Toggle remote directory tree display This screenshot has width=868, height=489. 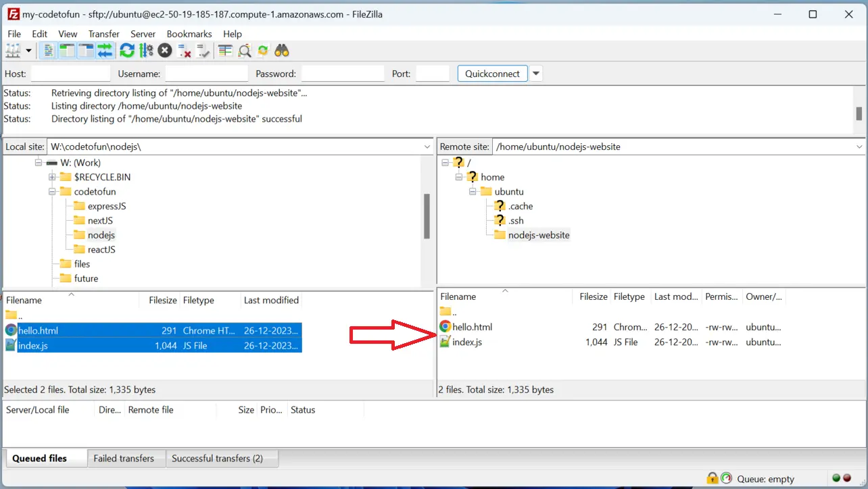(x=86, y=51)
